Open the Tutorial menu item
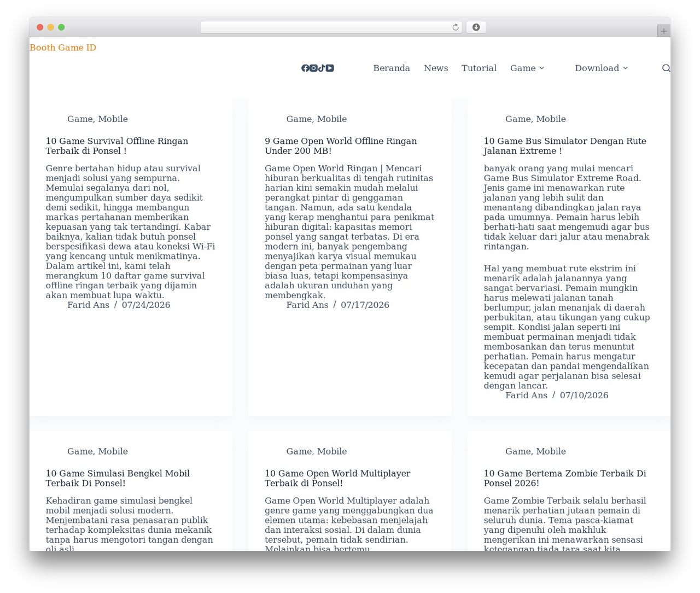Screen dimensions: 700x593 coord(479,68)
